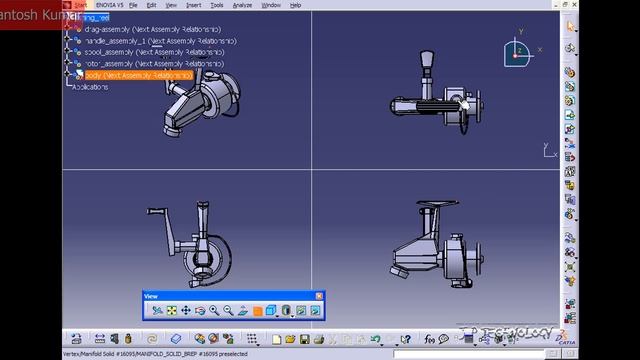Expand the handle_assembly_1 tree node
Image resolution: width=640 pixels, height=360 pixels.
click(67, 40)
